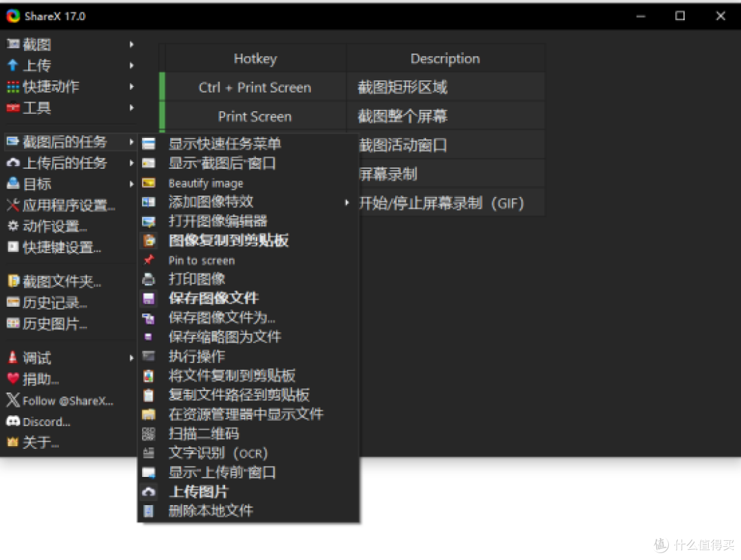The height and width of the screenshot is (560, 741).
Task: Select the Ctrl + Print Screen hotkey cell
Action: pos(255,87)
